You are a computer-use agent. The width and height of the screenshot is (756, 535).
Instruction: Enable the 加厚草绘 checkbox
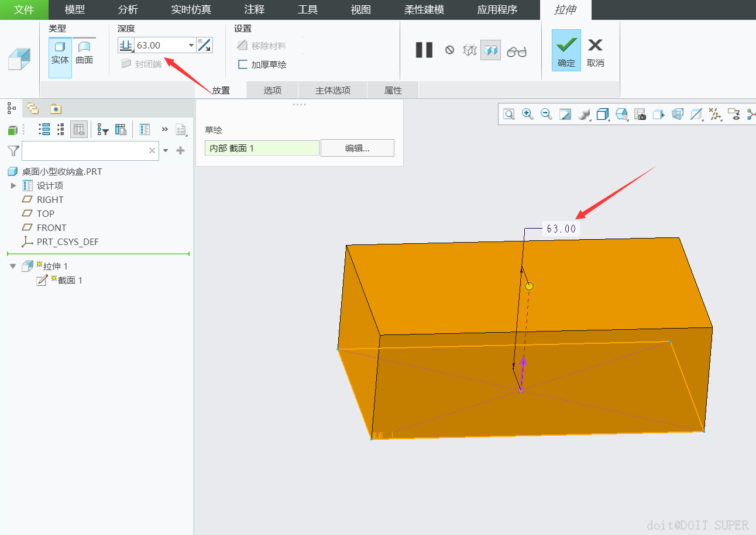click(x=243, y=64)
